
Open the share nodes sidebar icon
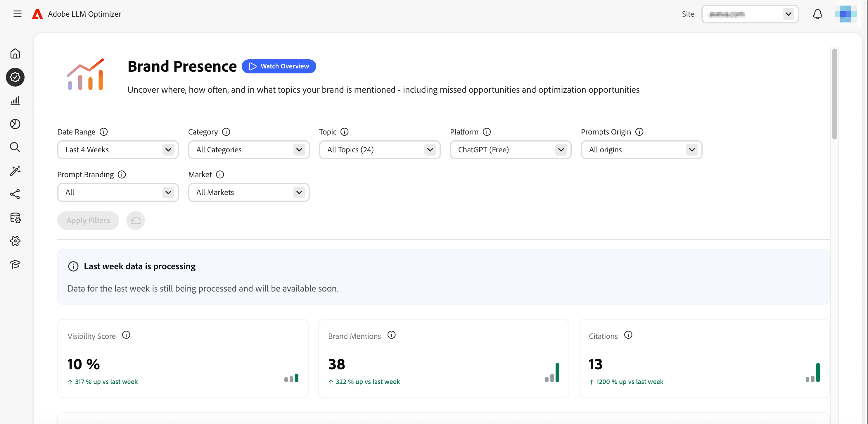15,194
